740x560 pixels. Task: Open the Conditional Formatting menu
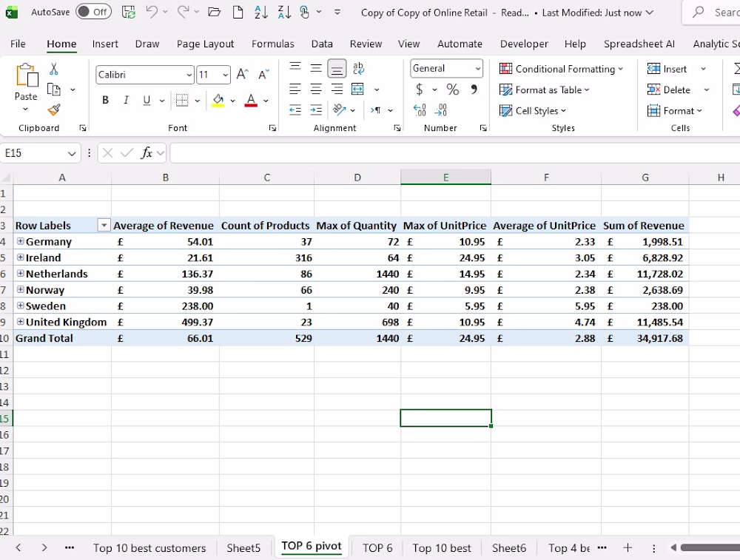pos(561,69)
